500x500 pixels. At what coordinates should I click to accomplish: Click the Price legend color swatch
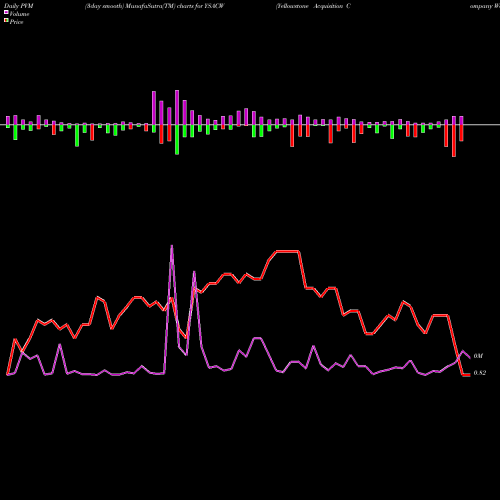click(x=6, y=21)
